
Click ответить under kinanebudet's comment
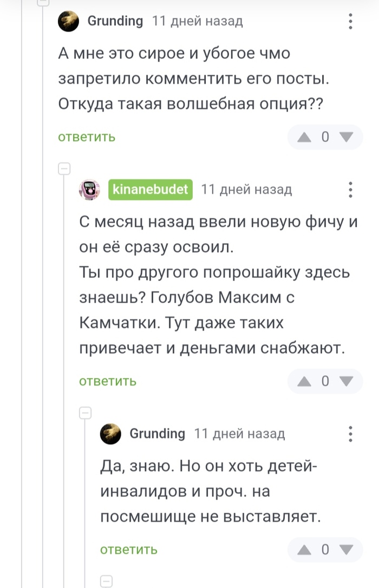coord(108,381)
